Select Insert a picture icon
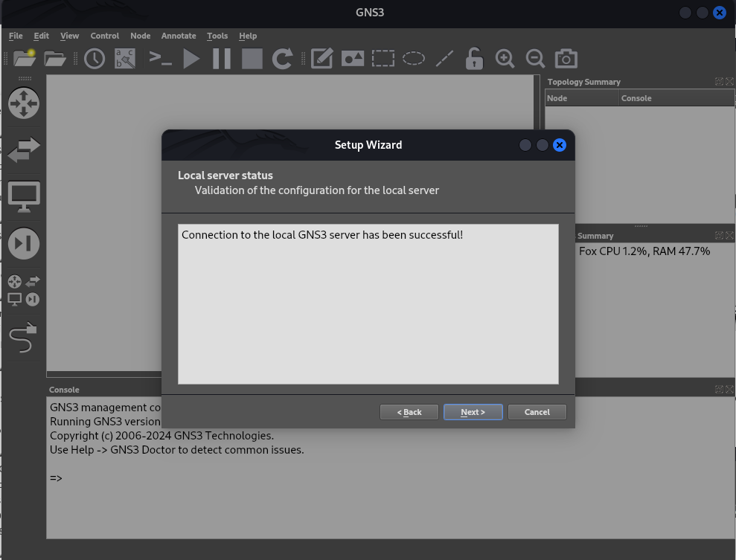The height and width of the screenshot is (560, 736). [353, 59]
